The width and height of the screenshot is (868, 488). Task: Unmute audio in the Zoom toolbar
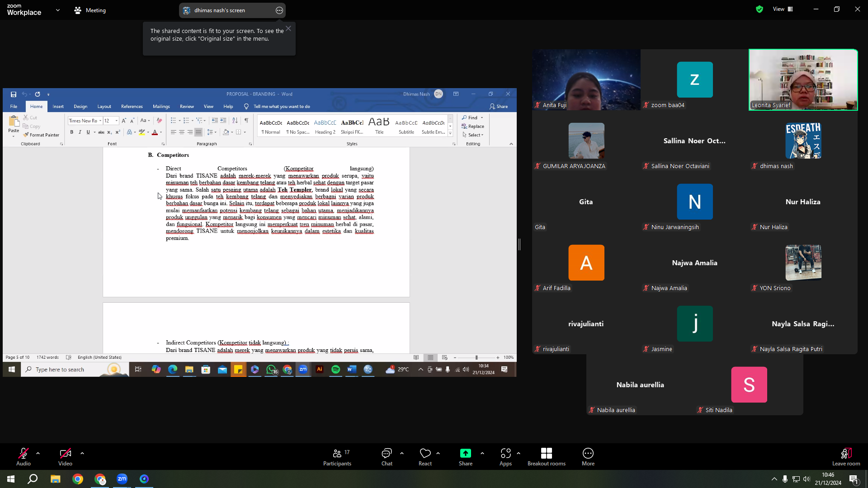coord(24,456)
